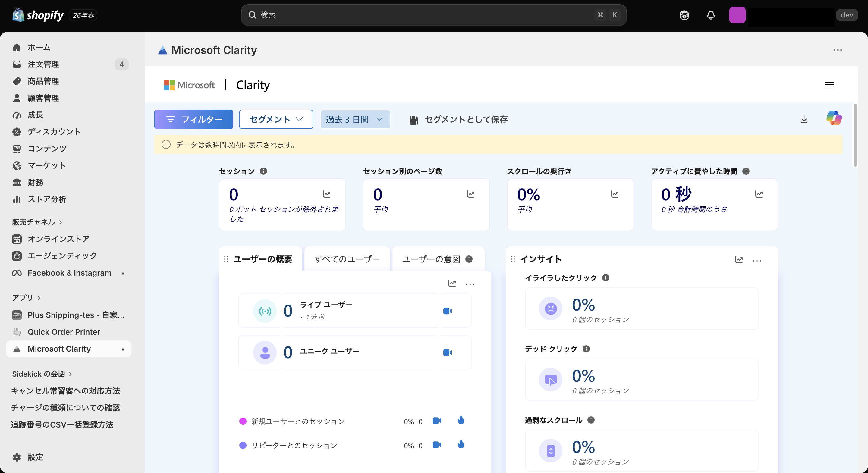The width and height of the screenshot is (868, 473).
Task: Open the インサイト panel more options
Action: click(x=757, y=260)
